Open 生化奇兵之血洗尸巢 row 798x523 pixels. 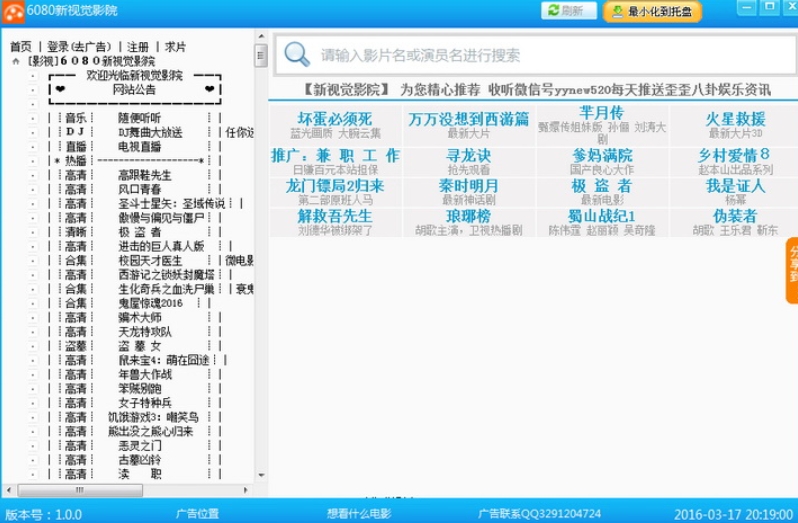tap(166, 289)
